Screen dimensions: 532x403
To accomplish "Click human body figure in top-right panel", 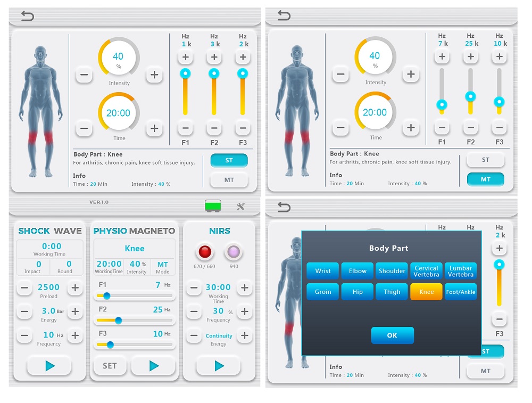I will coord(297,111).
